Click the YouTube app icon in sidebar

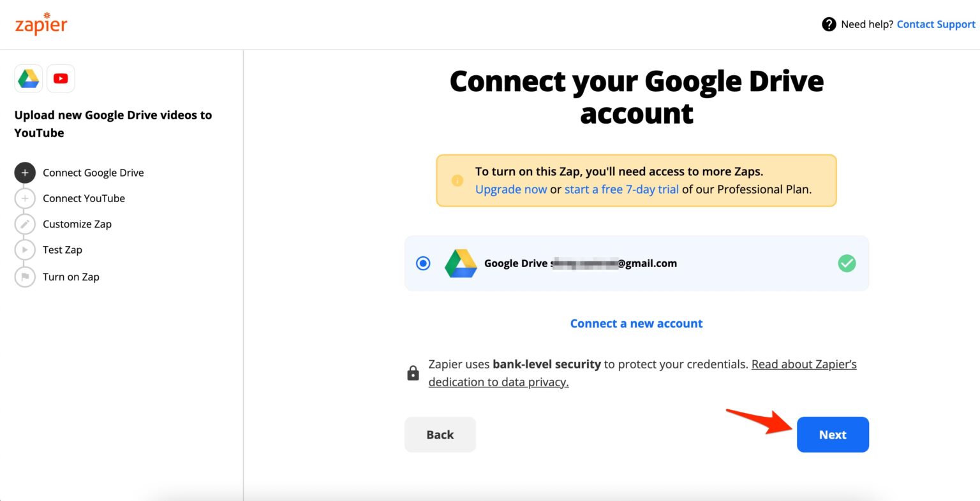pos(61,78)
